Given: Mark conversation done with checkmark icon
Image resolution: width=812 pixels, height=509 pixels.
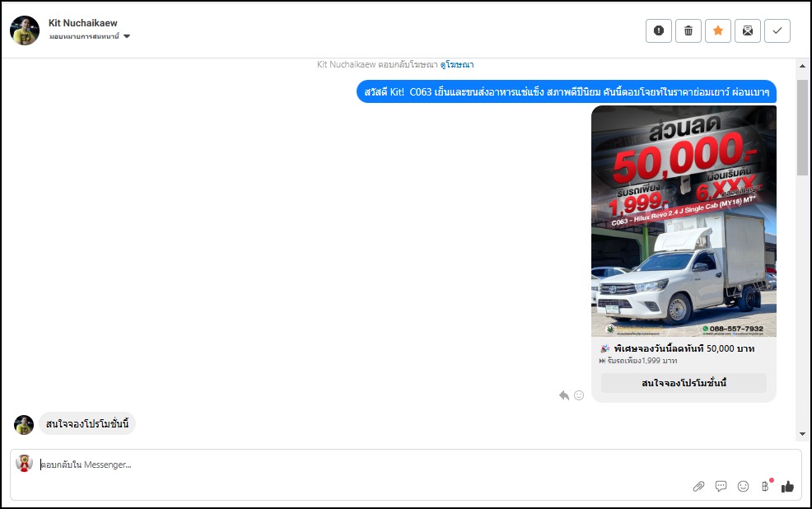Looking at the screenshot, I should [777, 30].
